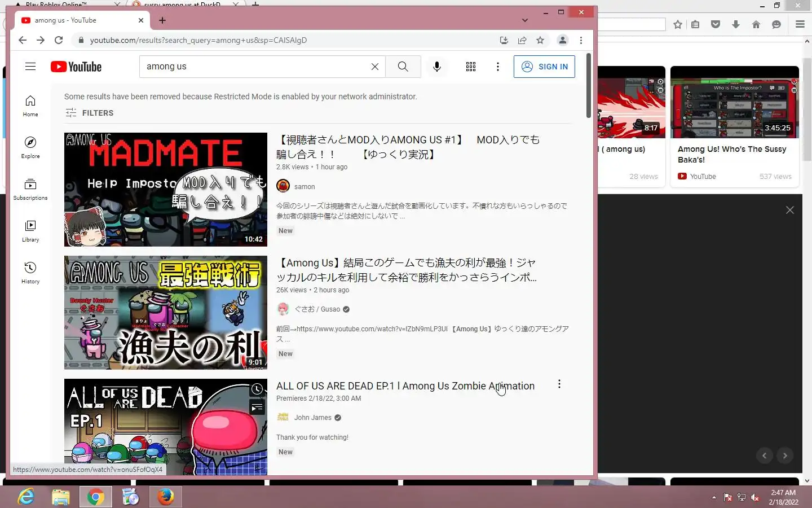Click the search magnifier button
Viewport: 812px width, 508px height.
(403, 67)
